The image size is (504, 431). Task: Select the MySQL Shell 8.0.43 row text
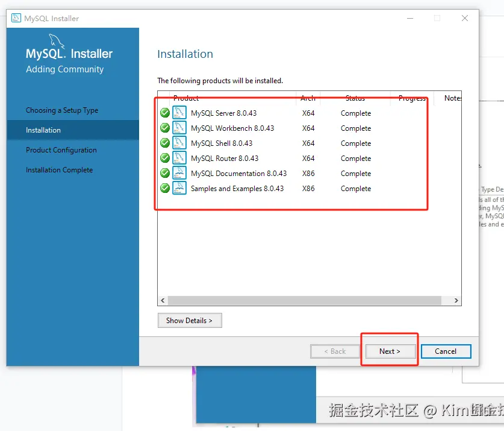pos(222,143)
